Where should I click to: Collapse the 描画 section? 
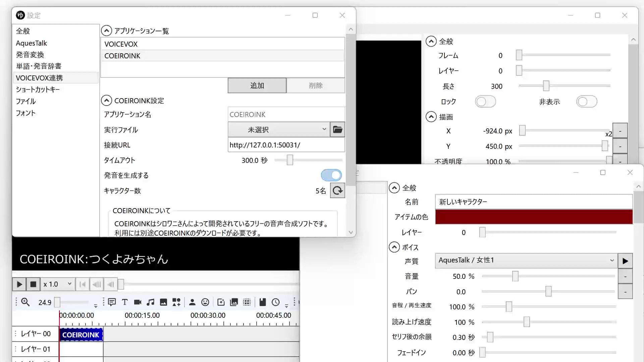click(431, 117)
